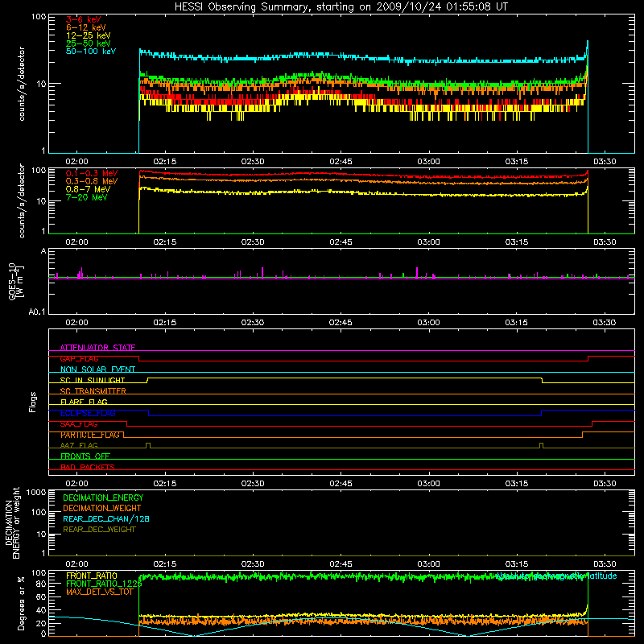
Task: Click the 03:00 tick under the decimation panel
Action: coord(428,564)
